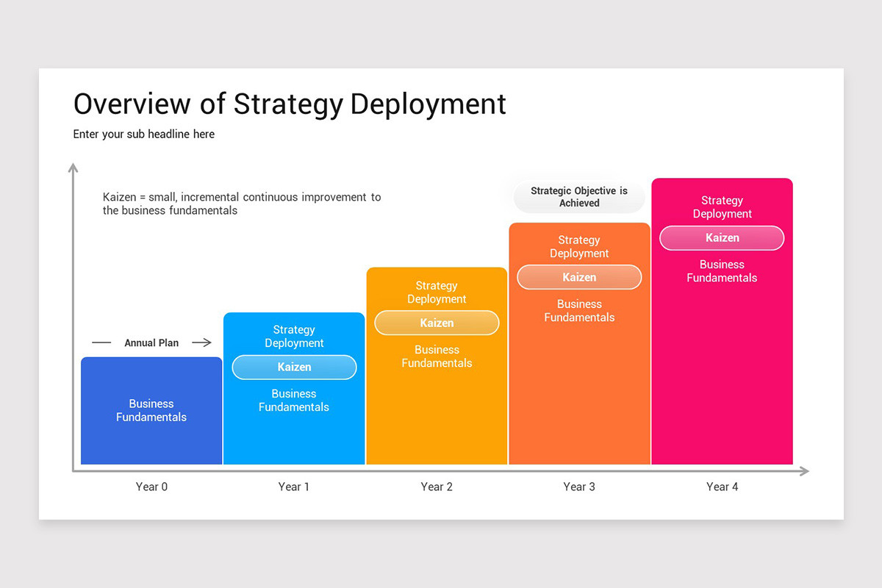Screen dimensions: 882x588
Task: Select the Kaizen pill in orange Year 3 bar
Action: (x=579, y=277)
